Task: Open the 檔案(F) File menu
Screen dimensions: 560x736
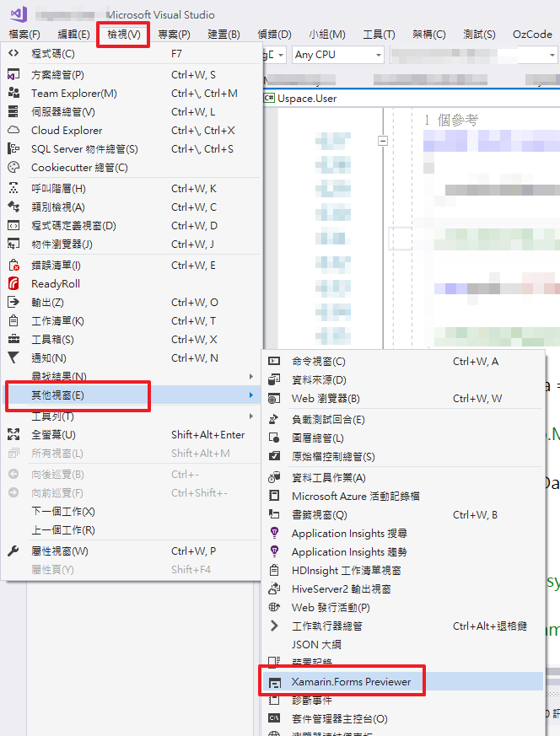Action: [24, 35]
